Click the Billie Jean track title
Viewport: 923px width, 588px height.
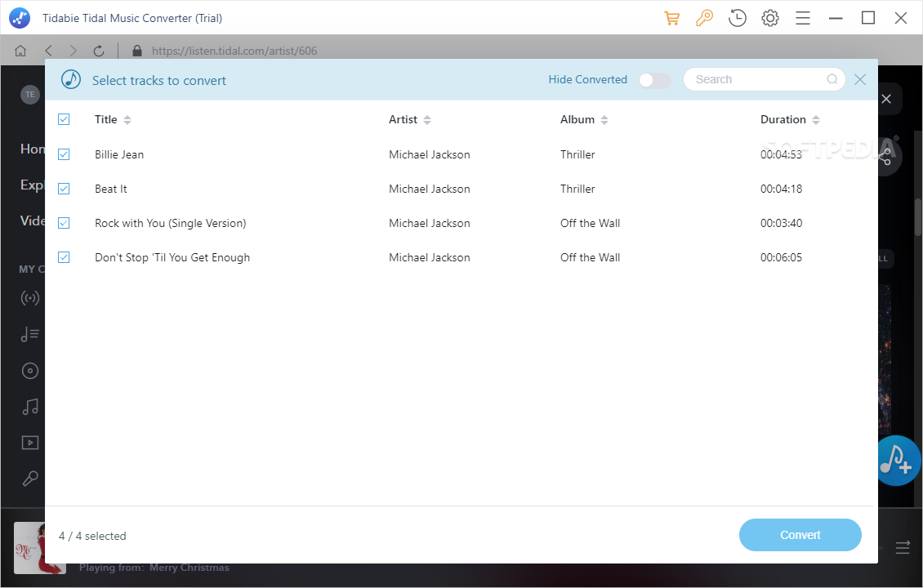pyautogui.click(x=119, y=154)
